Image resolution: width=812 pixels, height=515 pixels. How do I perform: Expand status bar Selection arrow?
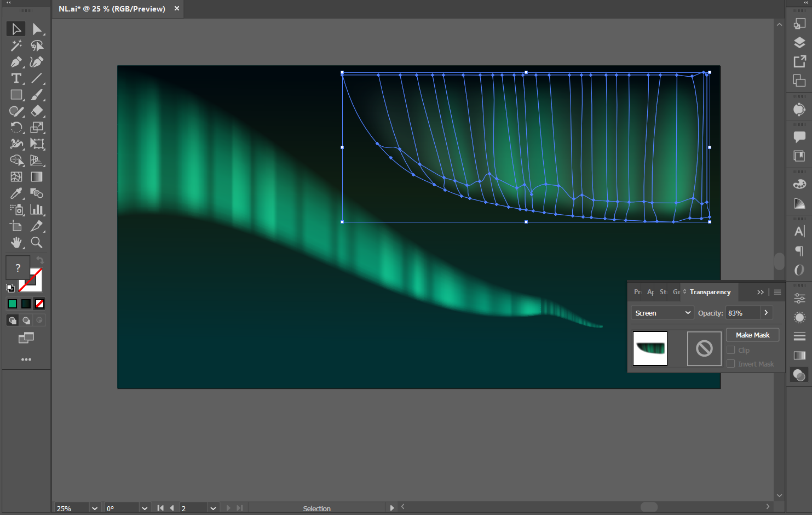tap(391, 508)
